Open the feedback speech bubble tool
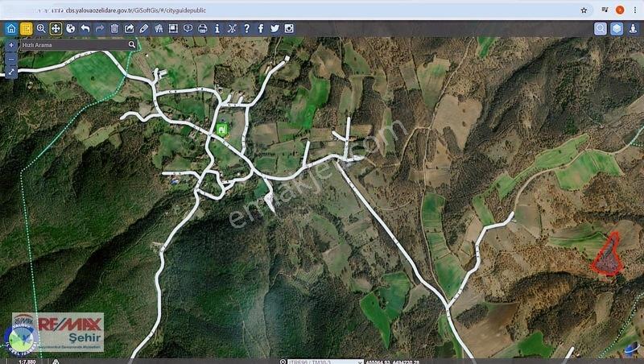Viewport: 644px width, 364px height. click(188, 28)
